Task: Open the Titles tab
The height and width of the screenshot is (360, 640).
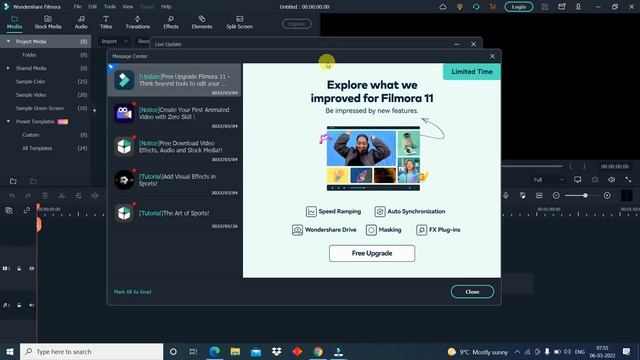Action: pyautogui.click(x=106, y=22)
